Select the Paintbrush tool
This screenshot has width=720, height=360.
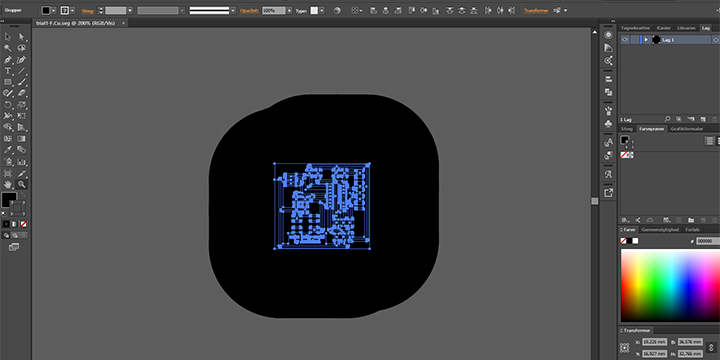[x=22, y=82]
